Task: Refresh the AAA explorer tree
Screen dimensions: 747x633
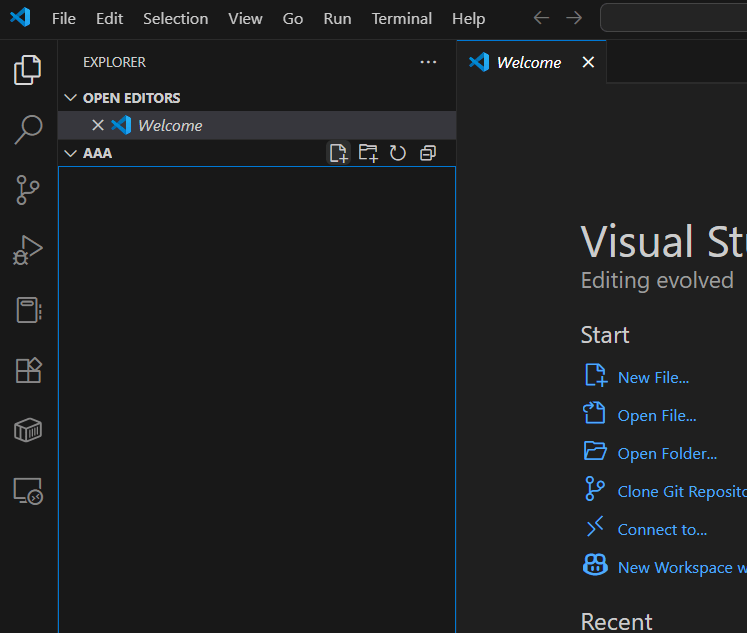Action: (x=398, y=153)
